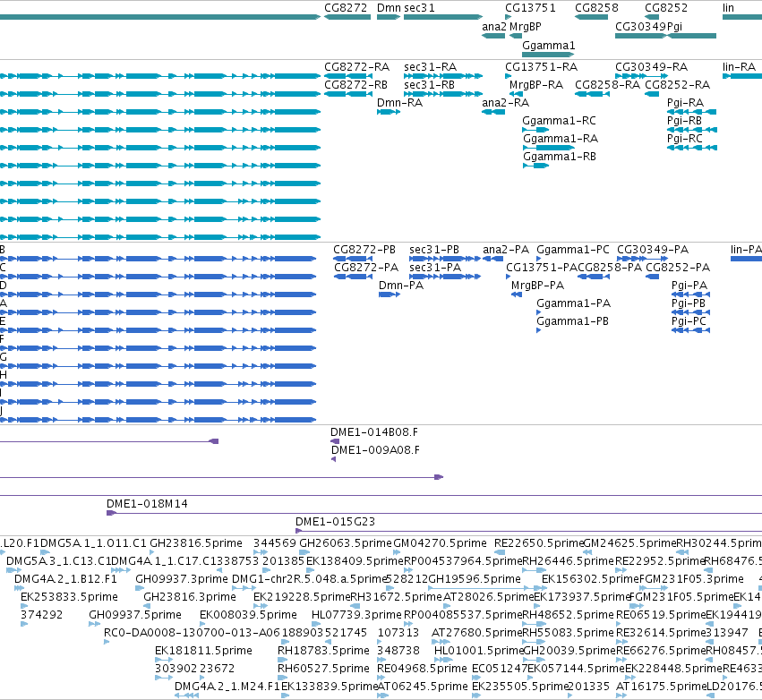The width and height of the screenshot is (762, 700).
Task: Click transcript Ggamma1-RA
Action: click(x=561, y=139)
